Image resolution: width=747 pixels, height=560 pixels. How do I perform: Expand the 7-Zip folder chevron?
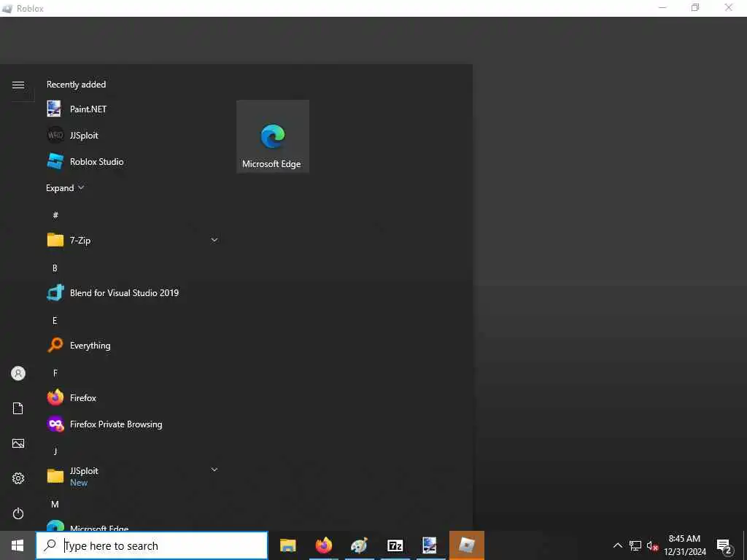[x=214, y=240]
